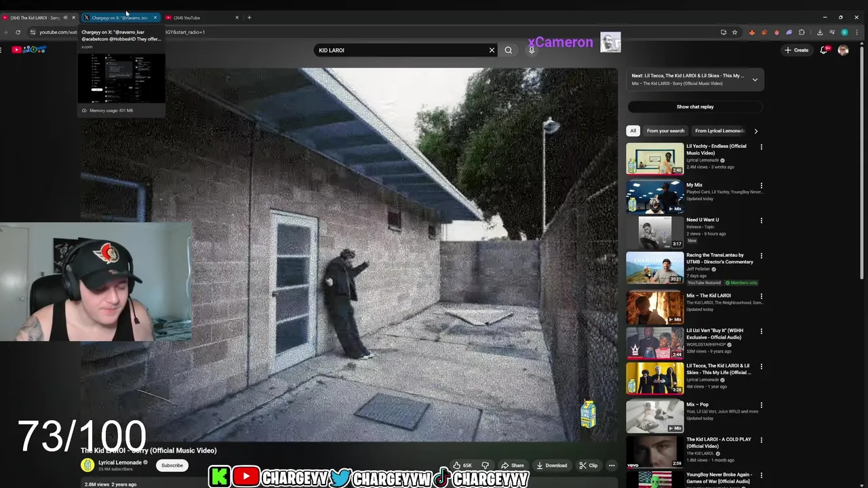Show chat replay

tap(695, 106)
